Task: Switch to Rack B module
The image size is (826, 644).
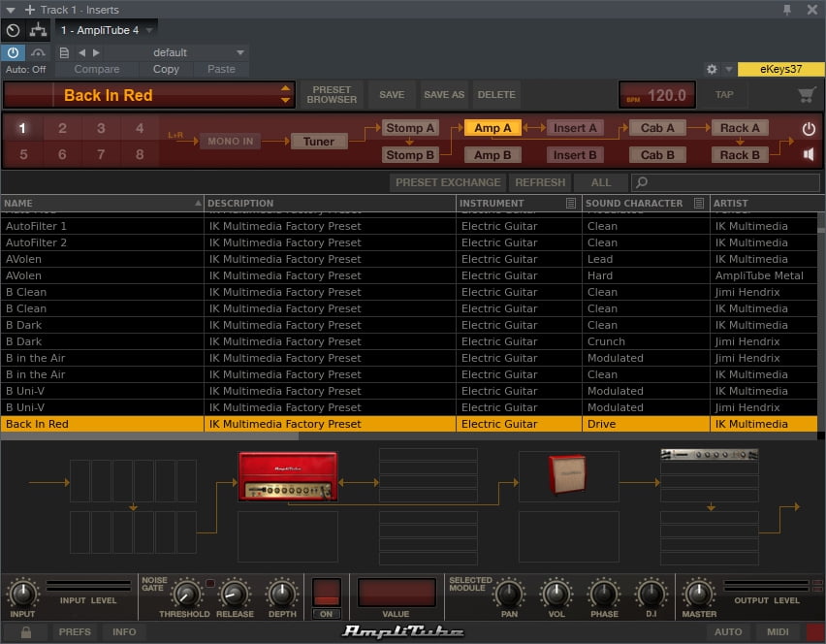Action: click(740, 155)
